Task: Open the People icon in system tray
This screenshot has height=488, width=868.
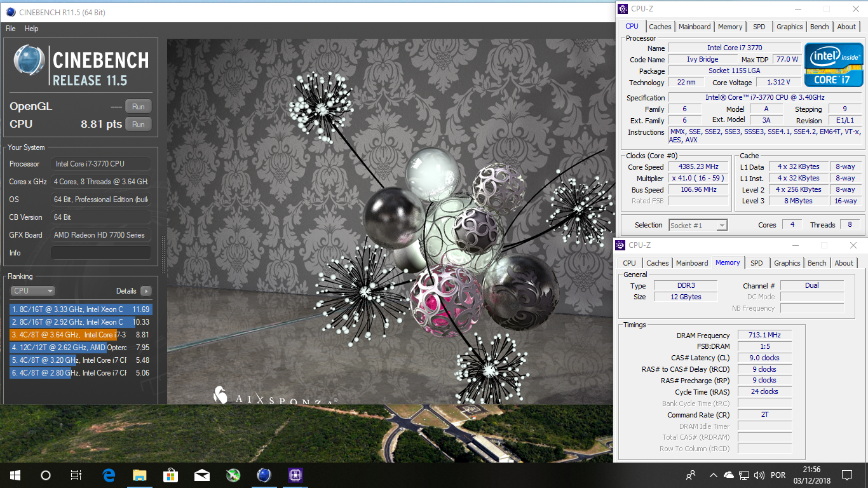Action: point(691,475)
